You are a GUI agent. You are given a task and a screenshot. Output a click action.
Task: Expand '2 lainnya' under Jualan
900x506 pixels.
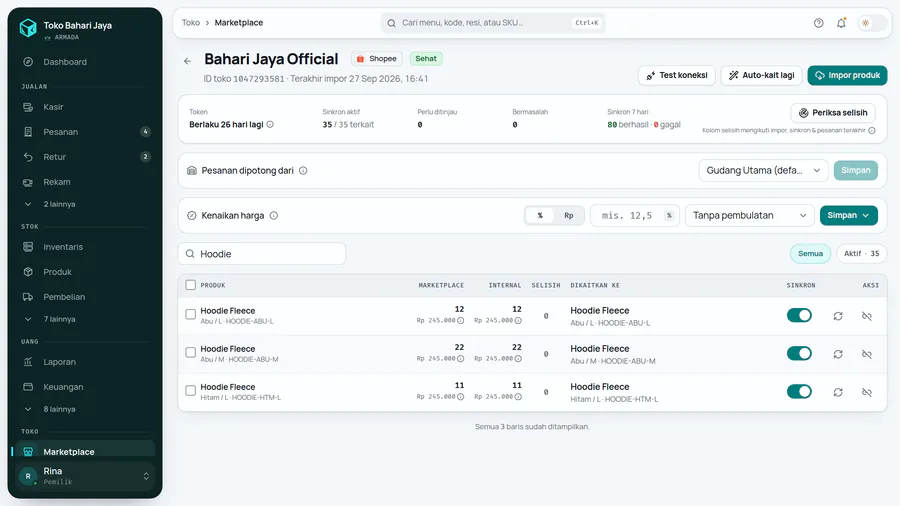pyautogui.click(x=84, y=204)
